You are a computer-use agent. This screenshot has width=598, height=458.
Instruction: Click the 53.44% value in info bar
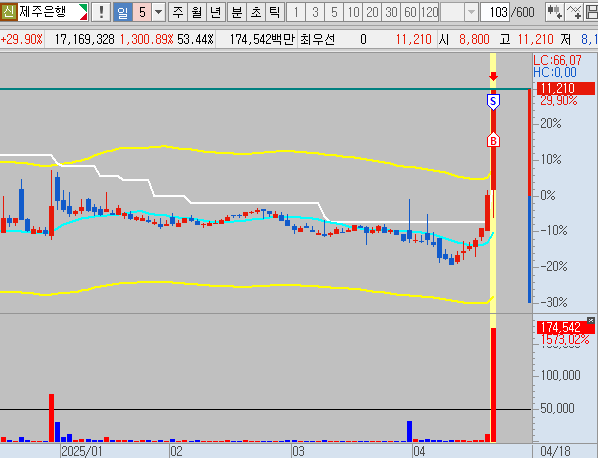pos(195,39)
